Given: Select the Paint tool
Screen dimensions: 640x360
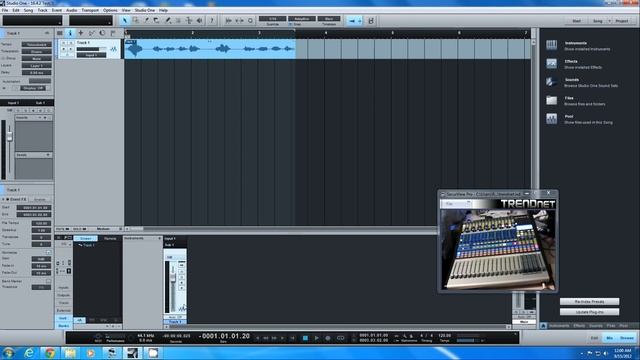Looking at the screenshot, I should click(x=167, y=20).
